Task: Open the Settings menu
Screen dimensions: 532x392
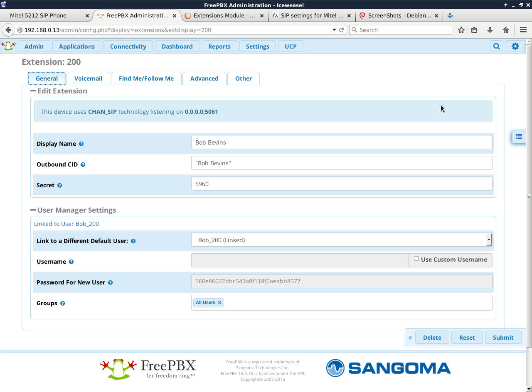Action: pos(258,46)
